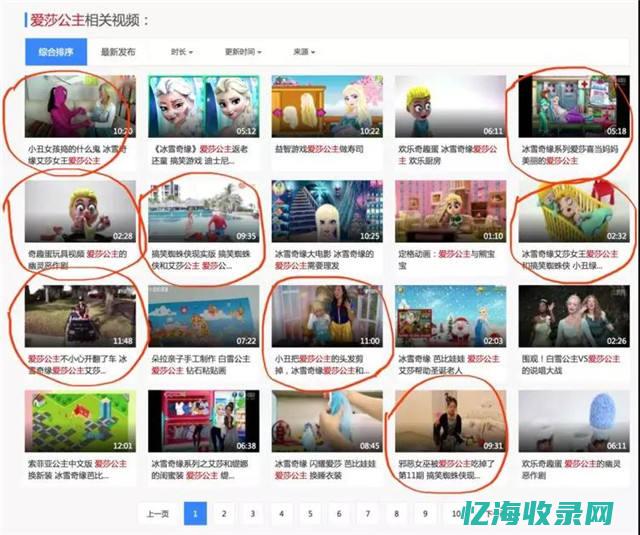
Task: Go to page 5
Action: click(x=310, y=514)
